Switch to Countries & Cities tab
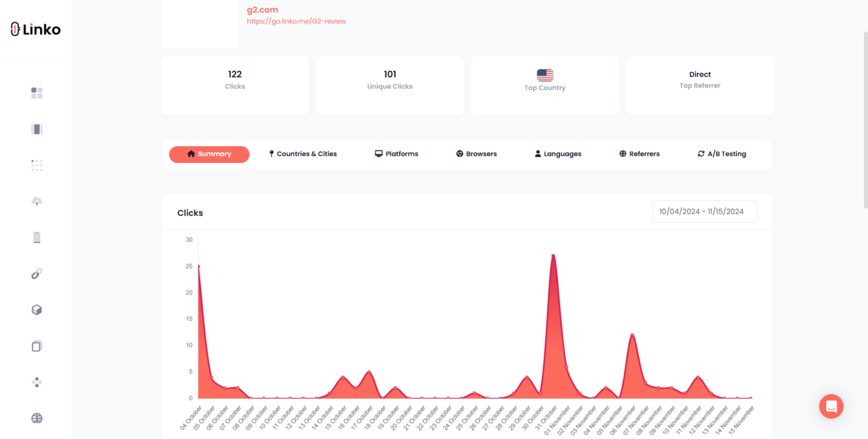 coord(302,154)
